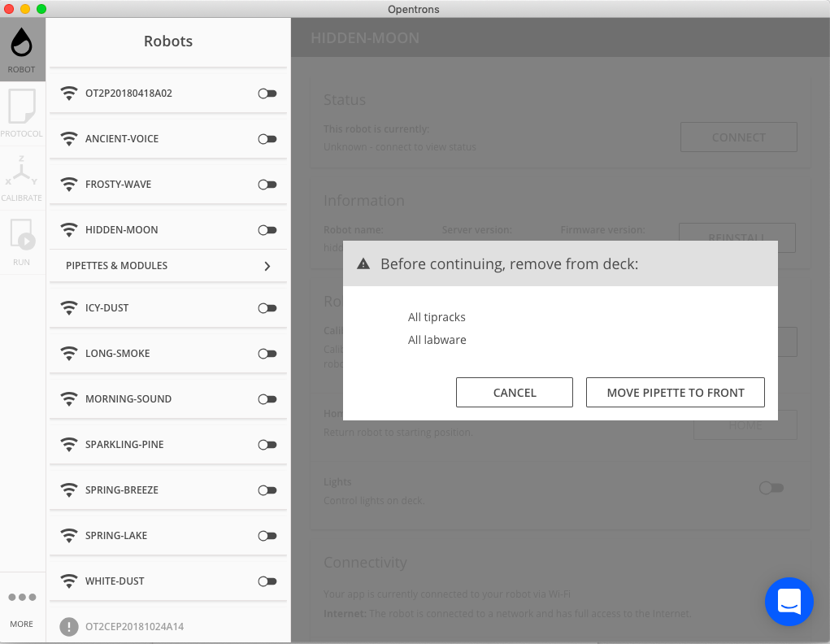Select the OT2CEP20181024A14 unreachable robot name
Viewport: 830px width, 644px height.
(x=134, y=627)
